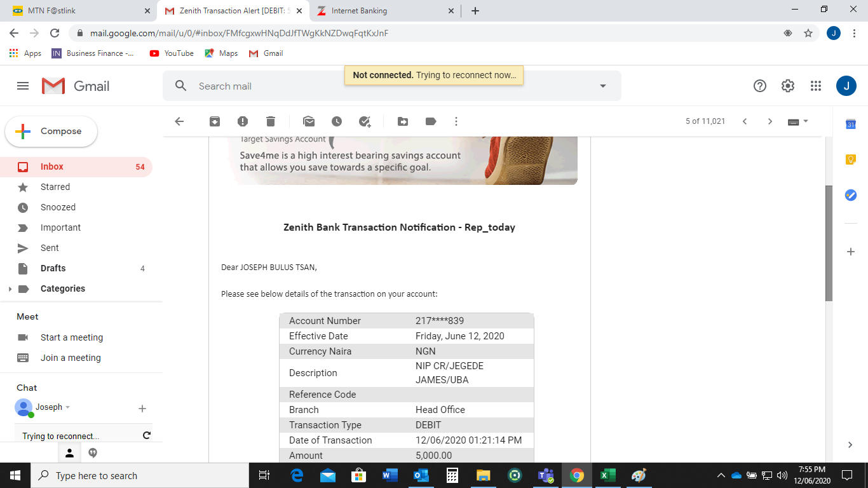Show the newer email arrow
This screenshot has width=868, height=488.
(x=745, y=121)
